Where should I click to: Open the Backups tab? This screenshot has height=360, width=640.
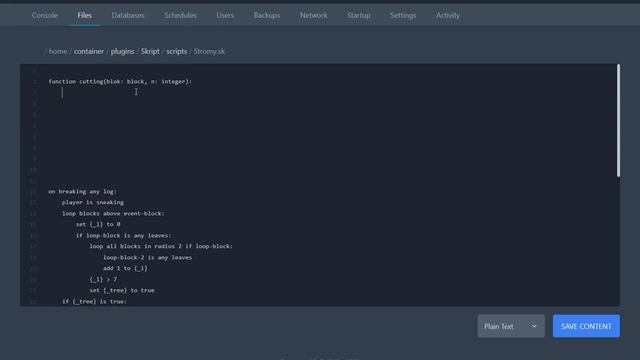[267, 15]
